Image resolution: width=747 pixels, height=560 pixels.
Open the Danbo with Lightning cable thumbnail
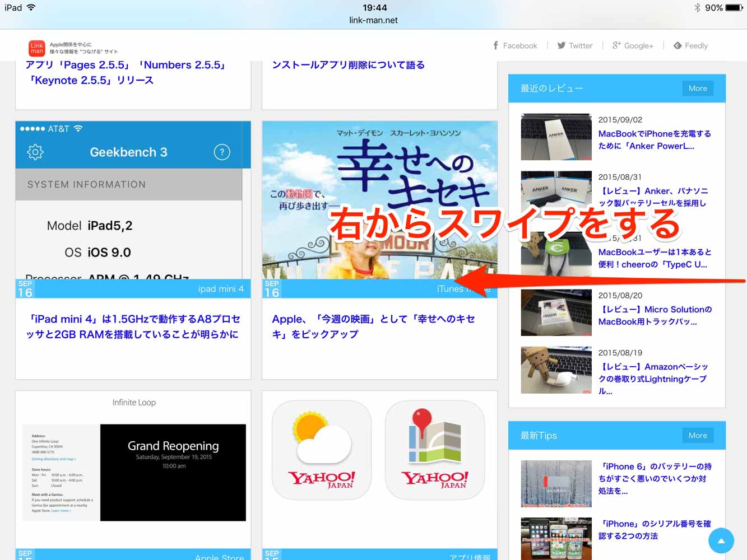pyautogui.click(x=556, y=370)
